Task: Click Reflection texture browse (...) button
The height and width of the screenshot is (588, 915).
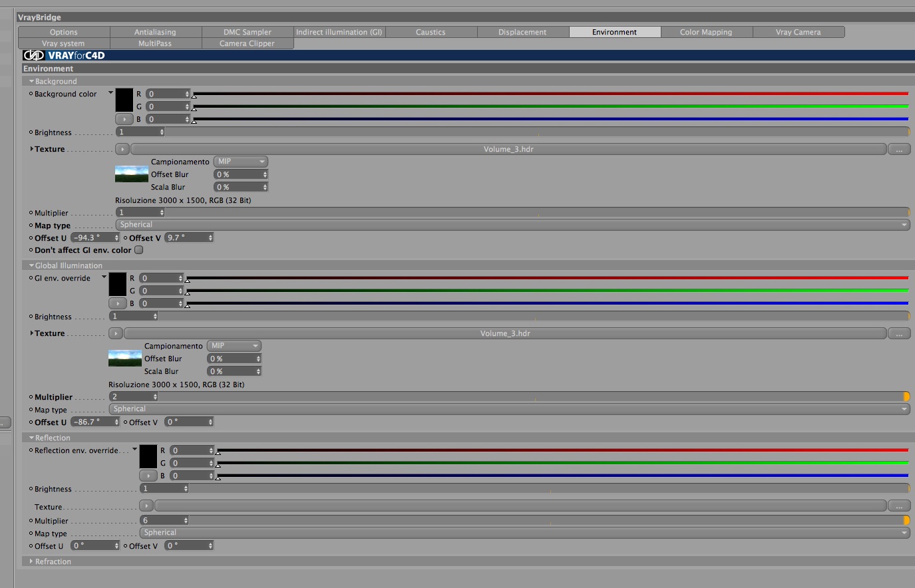Action: [899, 506]
